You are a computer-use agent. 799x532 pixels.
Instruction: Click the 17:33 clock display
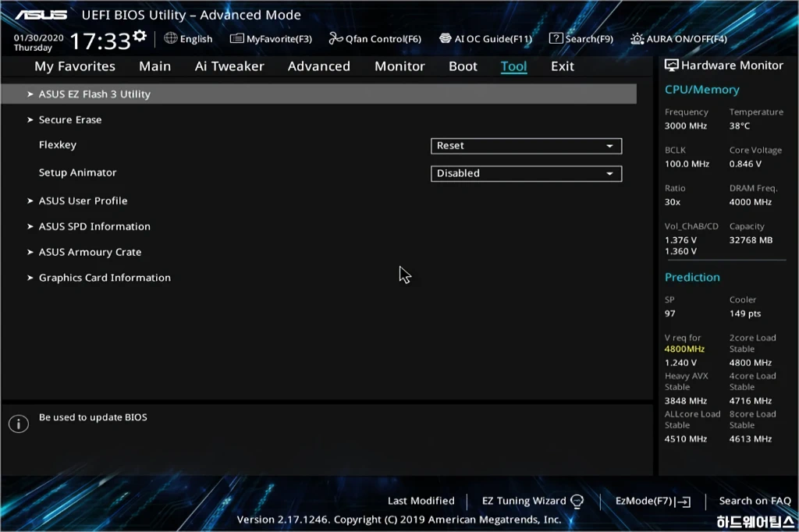(x=101, y=41)
